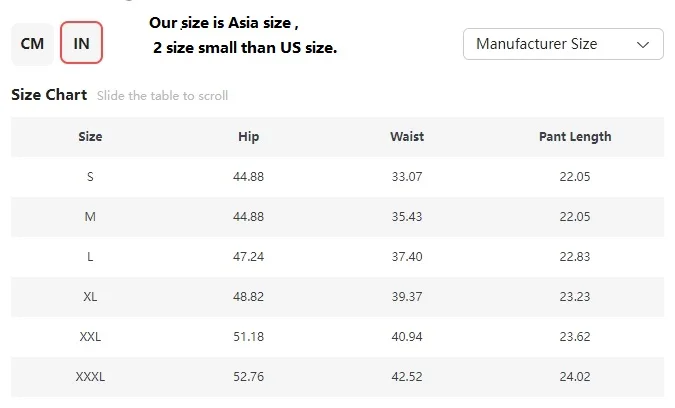Select the IN unit button

pyautogui.click(x=81, y=44)
